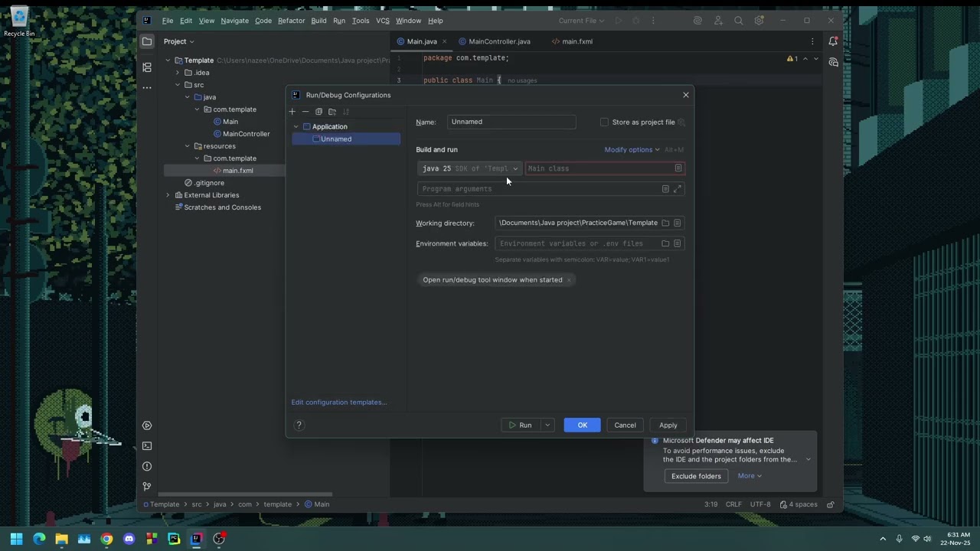Remove the selected configuration with minus icon

point(305,112)
